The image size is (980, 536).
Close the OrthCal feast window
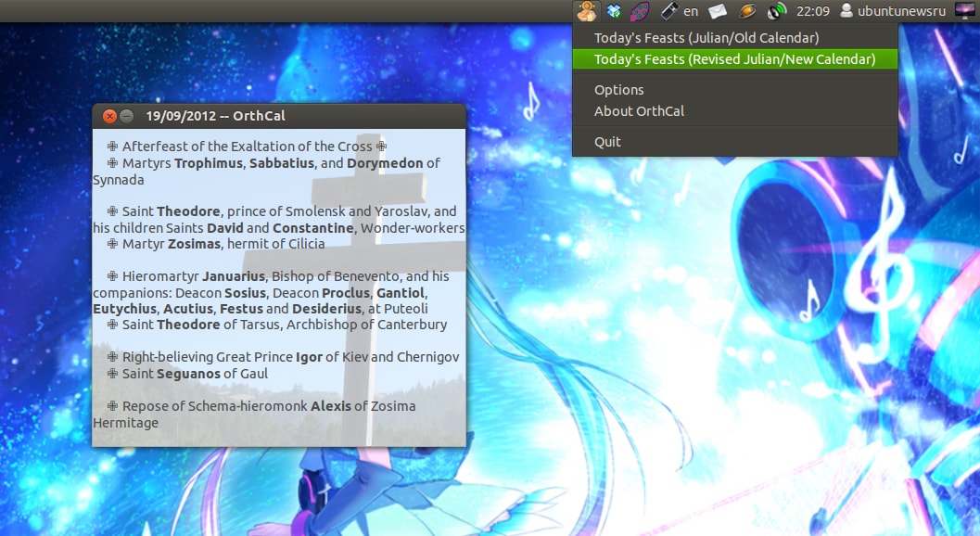point(109,116)
